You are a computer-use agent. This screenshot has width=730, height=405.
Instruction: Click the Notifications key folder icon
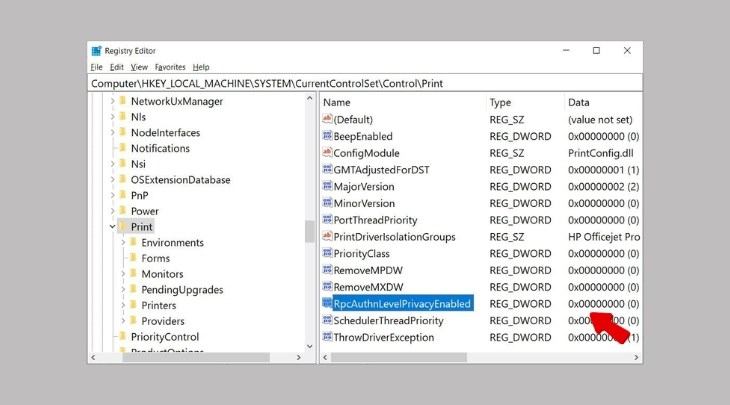point(122,148)
